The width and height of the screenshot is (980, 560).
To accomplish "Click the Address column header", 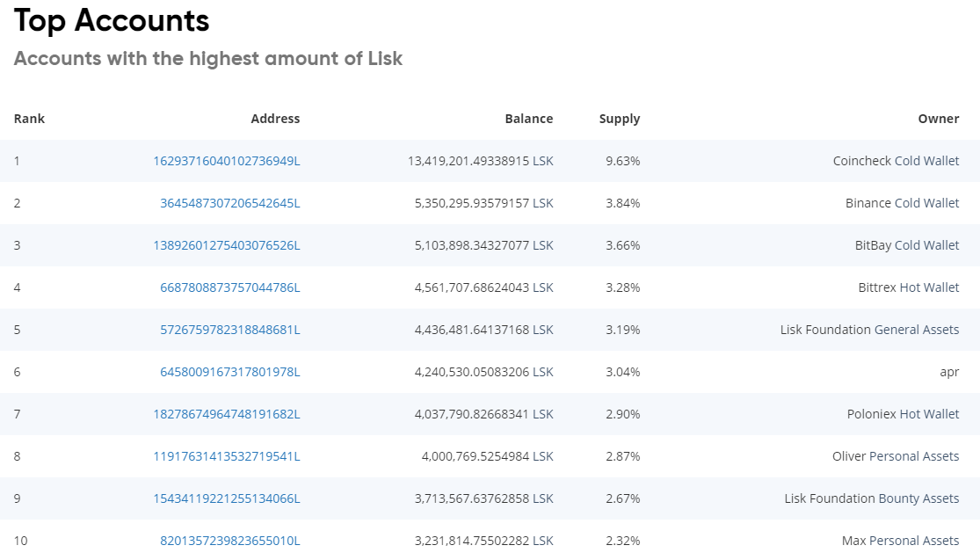I will (275, 119).
